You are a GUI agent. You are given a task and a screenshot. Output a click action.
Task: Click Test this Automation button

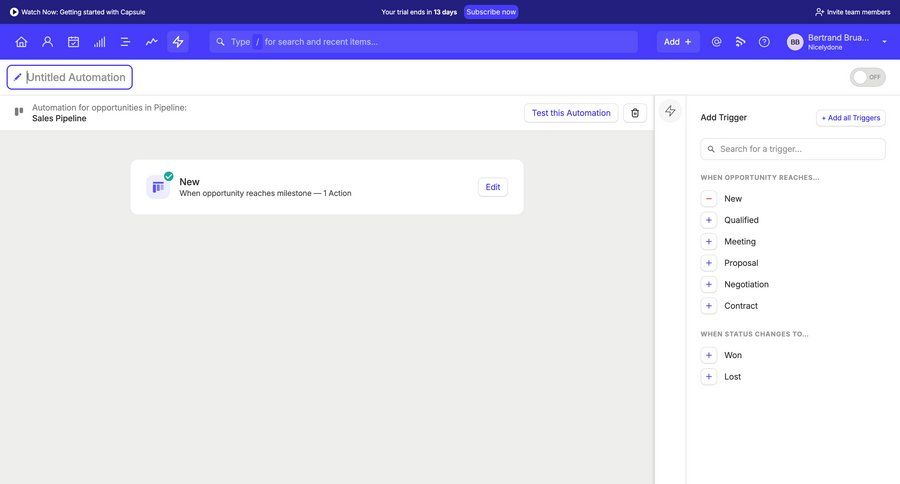pos(570,113)
